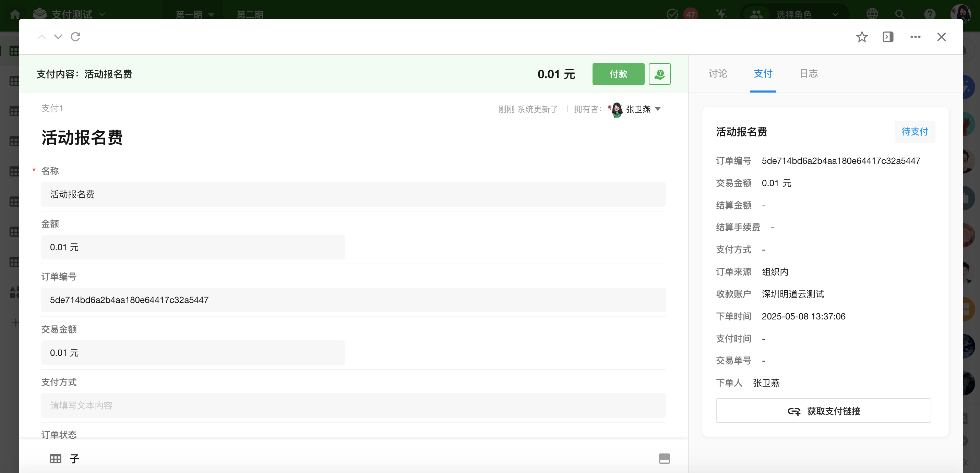Switch to the 讨论 tab
Viewport: 980px width, 473px height.
[718, 74]
